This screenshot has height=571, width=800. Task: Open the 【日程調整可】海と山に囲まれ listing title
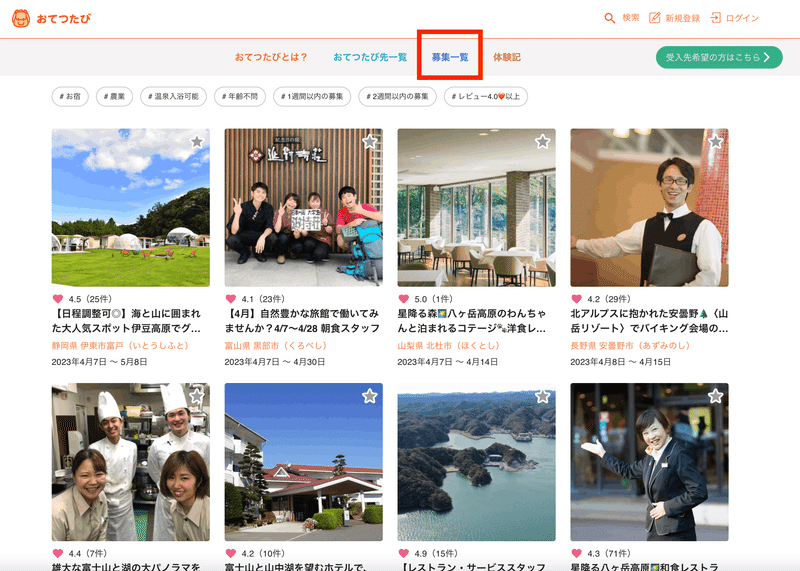127,320
